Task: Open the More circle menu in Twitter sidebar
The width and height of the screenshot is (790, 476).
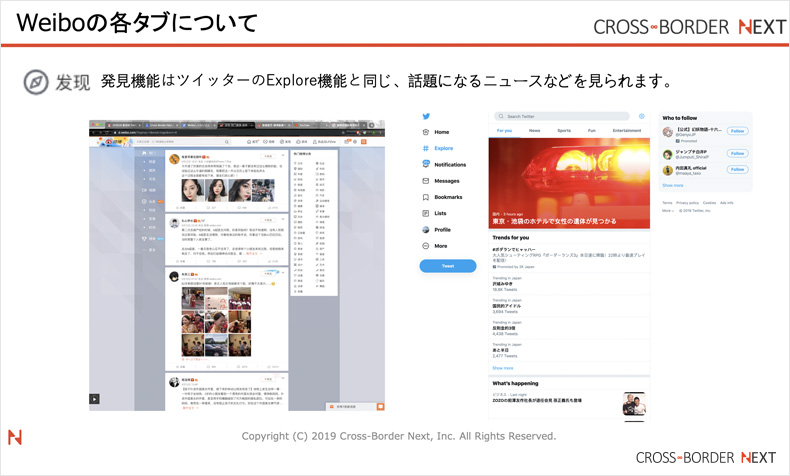Action: (x=435, y=246)
